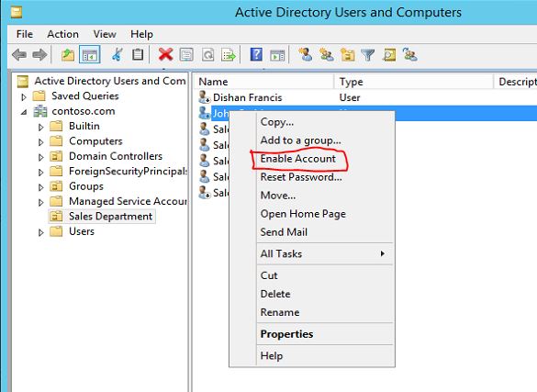This screenshot has width=537, height=392.
Task: Select the Dishan Francis user row
Action: click(x=366, y=97)
